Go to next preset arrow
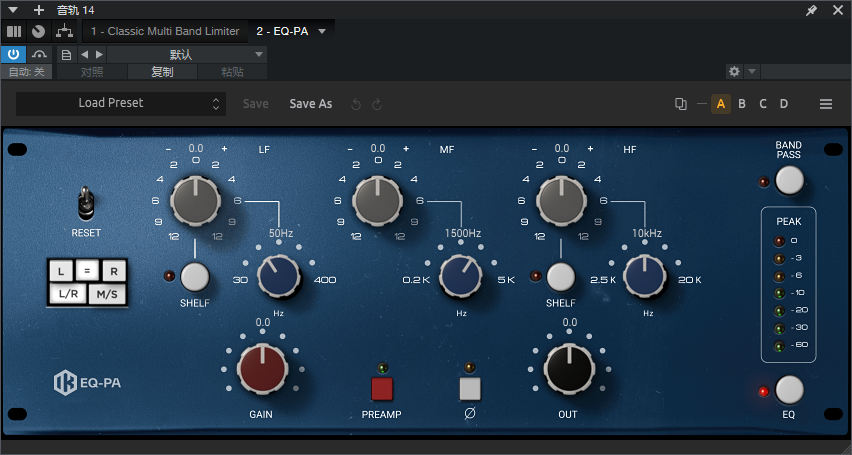The height and width of the screenshot is (455, 852). tap(99, 55)
